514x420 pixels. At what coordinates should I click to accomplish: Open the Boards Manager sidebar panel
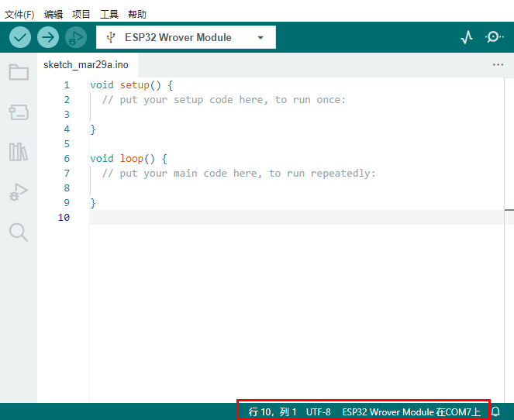(19, 112)
